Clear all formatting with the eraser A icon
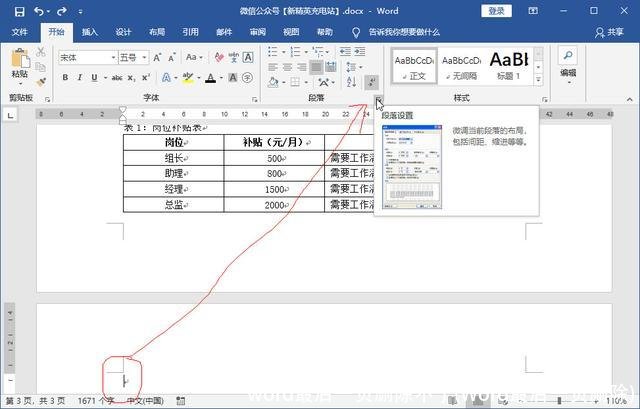The width and height of the screenshot is (640, 409). (x=219, y=58)
